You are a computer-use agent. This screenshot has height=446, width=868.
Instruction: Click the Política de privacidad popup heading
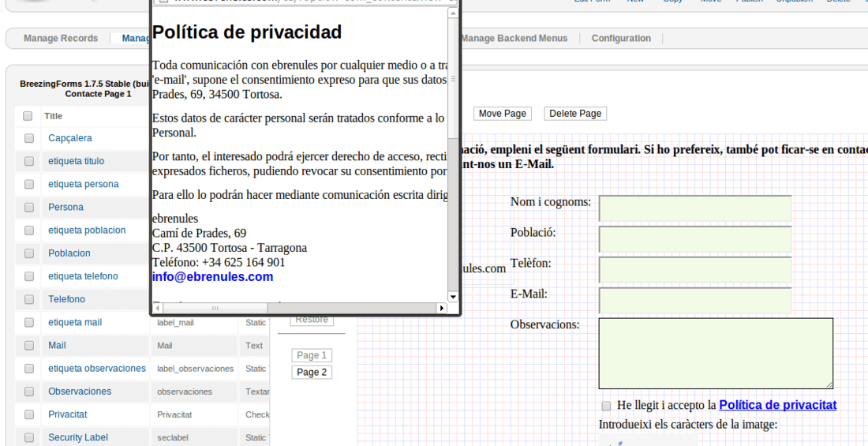(247, 32)
